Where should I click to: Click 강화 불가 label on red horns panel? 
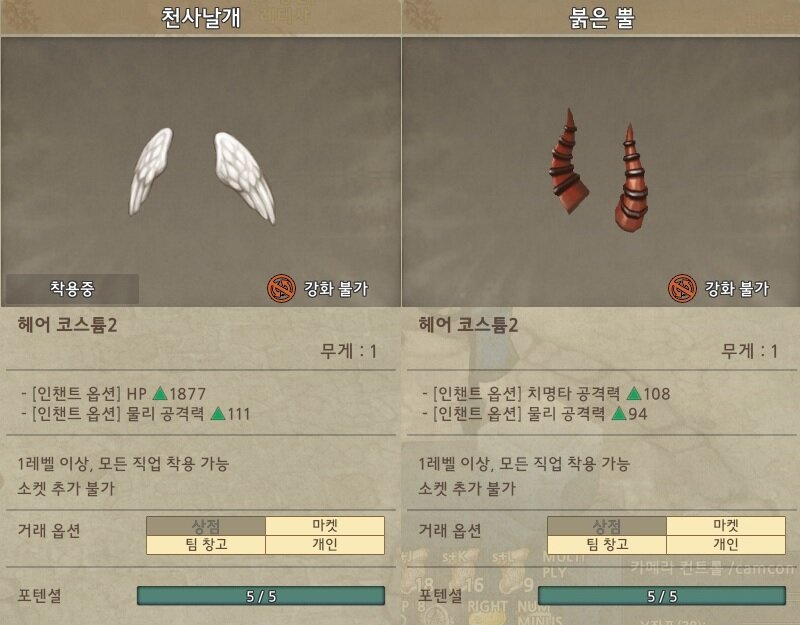click(736, 289)
